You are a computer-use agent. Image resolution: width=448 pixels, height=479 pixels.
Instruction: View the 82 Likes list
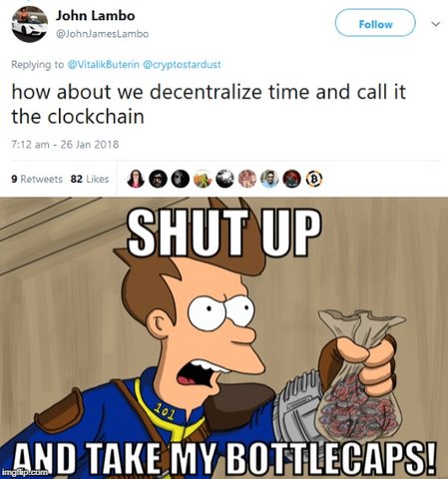(x=90, y=179)
